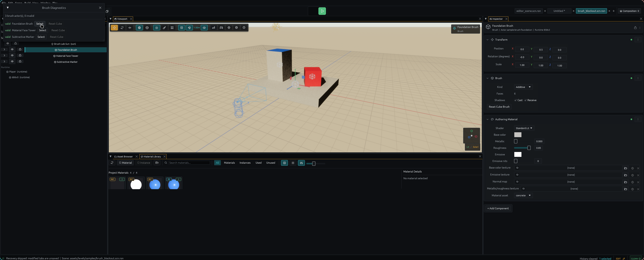Open materials folder icon in Material Library

[x=157, y=163]
